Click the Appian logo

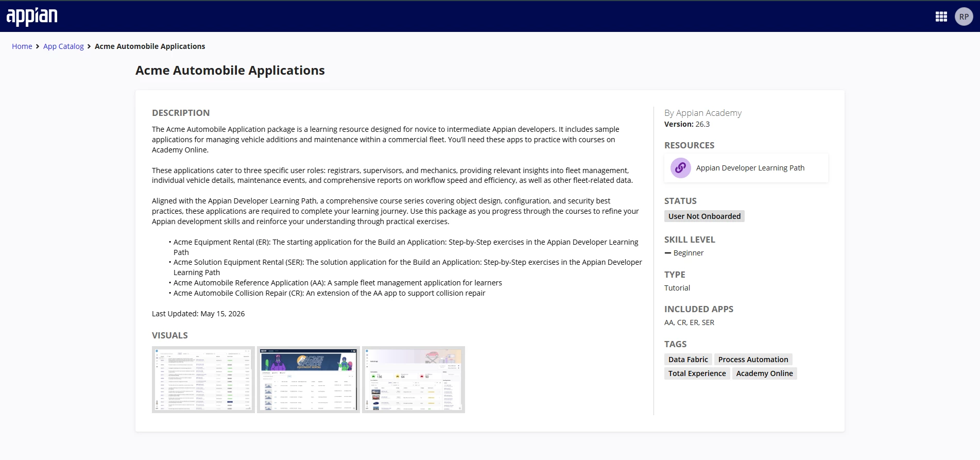click(x=32, y=16)
